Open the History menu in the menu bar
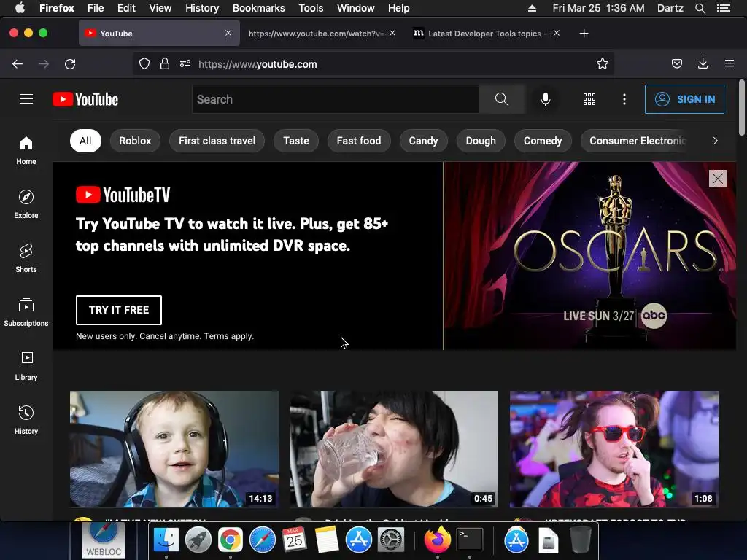The image size is (747, 560). [x=202, y=8]
